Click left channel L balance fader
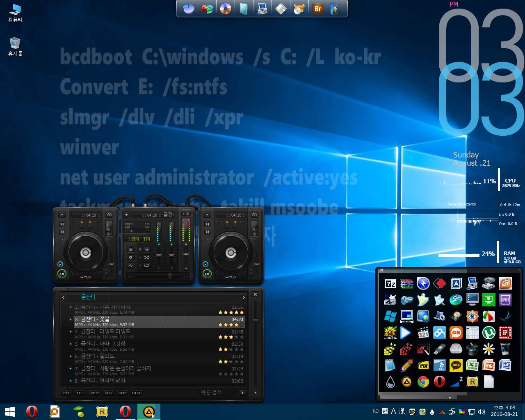Image resolution: width=525 pixels, height=420 pixels. point(159,256)
